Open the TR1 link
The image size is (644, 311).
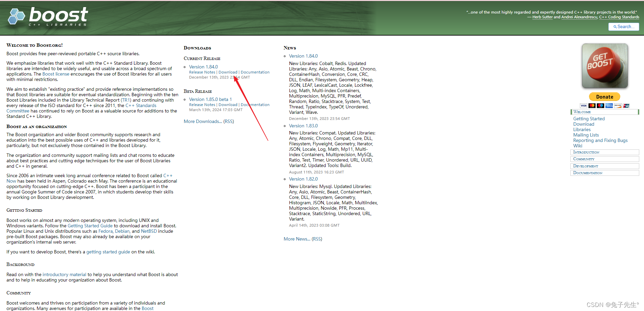point(126,100)
